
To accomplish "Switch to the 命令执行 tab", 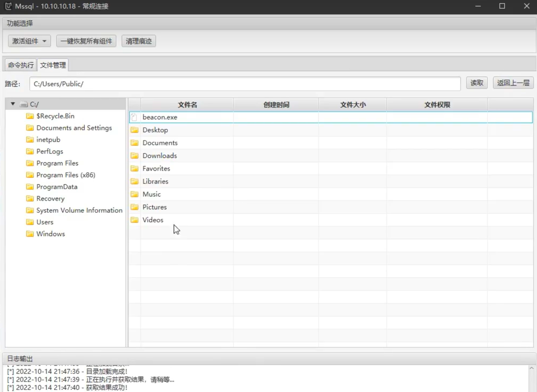I will 20,65.
